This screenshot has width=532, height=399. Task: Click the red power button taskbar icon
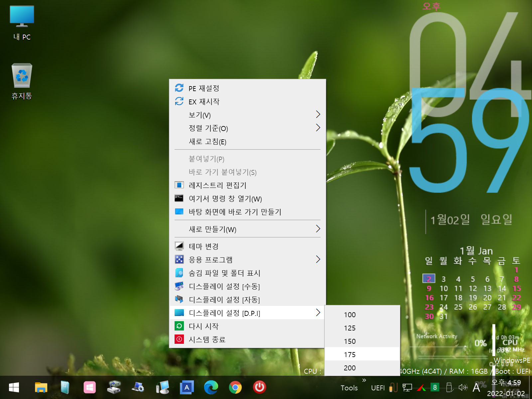[260, 387]
